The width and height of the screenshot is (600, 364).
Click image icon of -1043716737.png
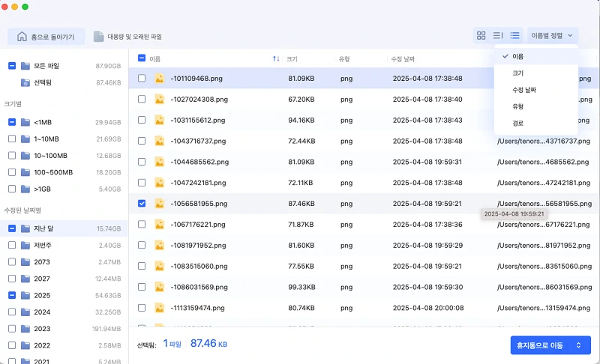coord(159,141)
